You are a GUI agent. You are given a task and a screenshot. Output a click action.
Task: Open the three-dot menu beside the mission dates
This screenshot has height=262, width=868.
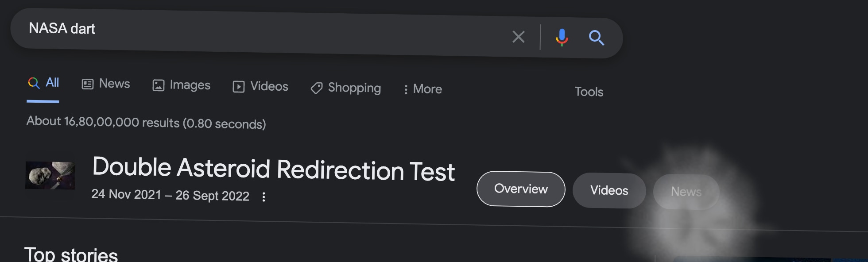pyautogui.click(x=263, y=197)
